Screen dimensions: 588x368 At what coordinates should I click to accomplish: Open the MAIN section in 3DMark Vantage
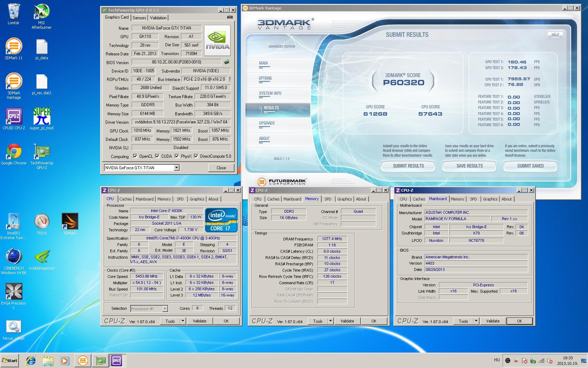coord(263,63)
